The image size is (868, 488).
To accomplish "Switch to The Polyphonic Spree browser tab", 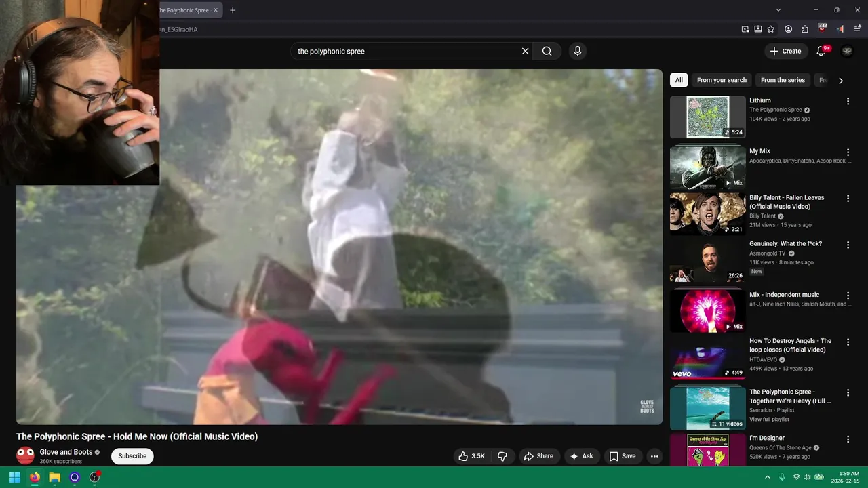I will pyautogui.click(x=184, y=10).
